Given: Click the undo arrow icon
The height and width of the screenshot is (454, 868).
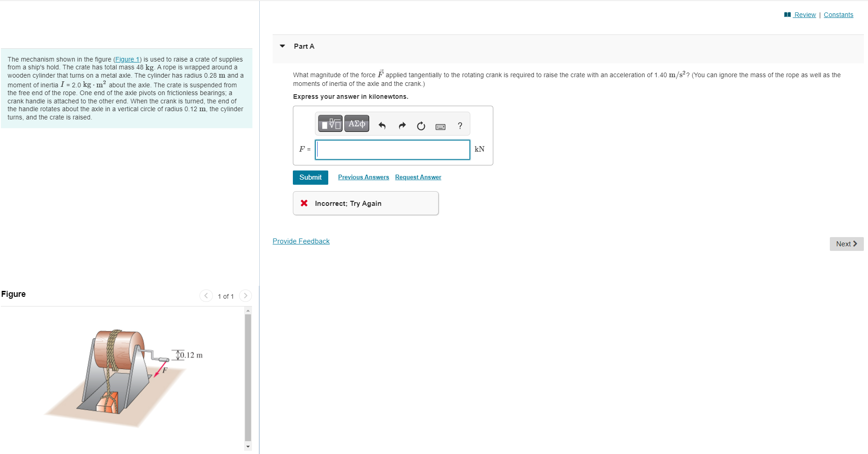Looking at the screenshot, I should [x=382, y=126].
